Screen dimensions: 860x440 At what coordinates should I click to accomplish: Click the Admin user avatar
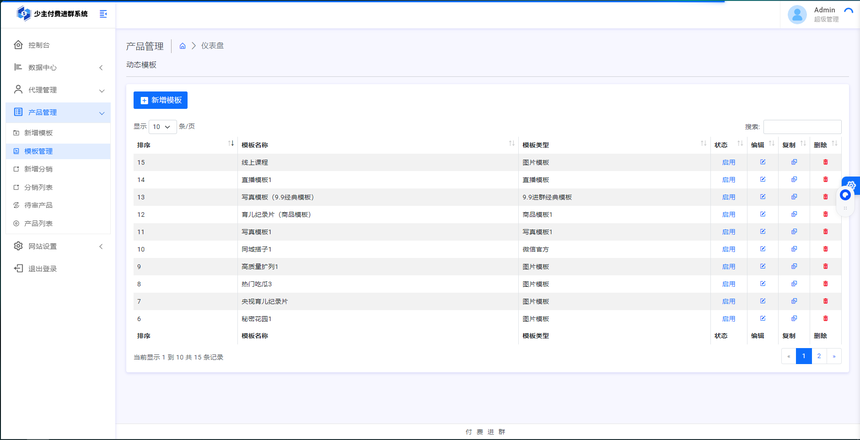click(x=797, y=14)
